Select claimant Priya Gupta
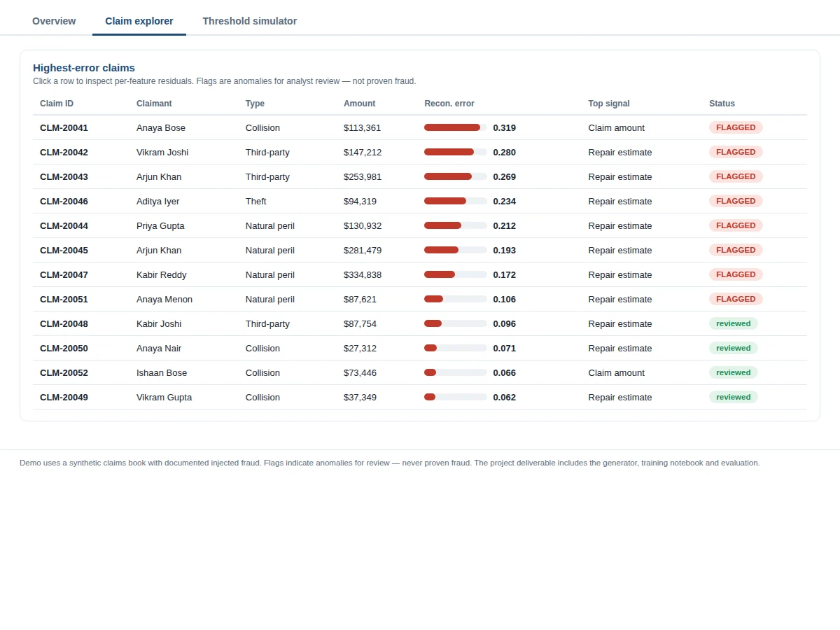Screen dimensions: 840x630 (x=160, y=225)
